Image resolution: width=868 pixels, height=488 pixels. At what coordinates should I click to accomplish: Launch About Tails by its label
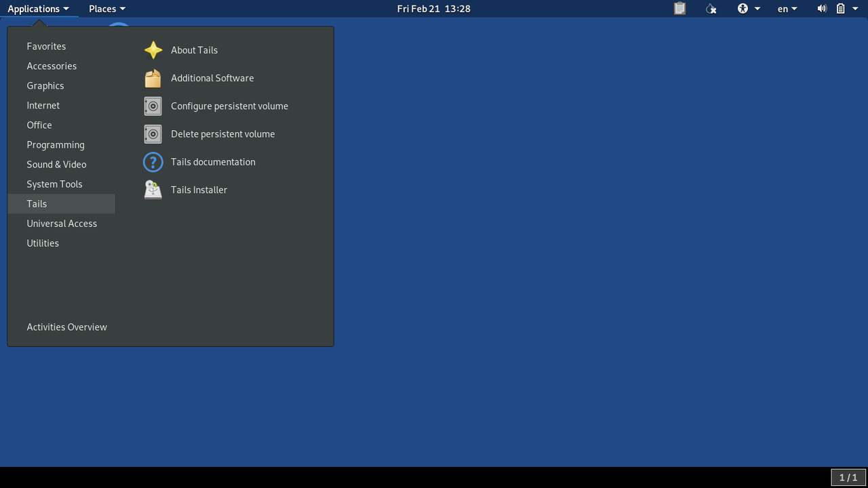tap(194, 50)
